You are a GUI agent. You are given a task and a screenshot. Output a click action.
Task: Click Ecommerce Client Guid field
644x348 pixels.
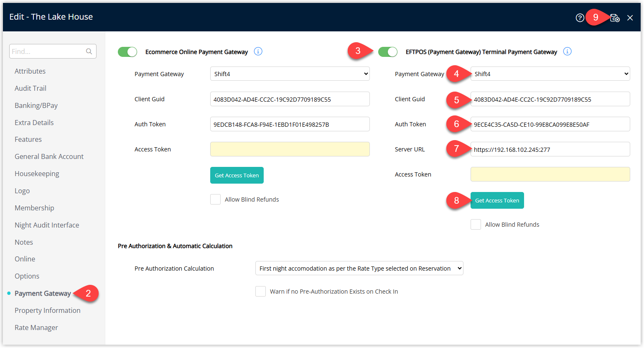tap(290, 99)
